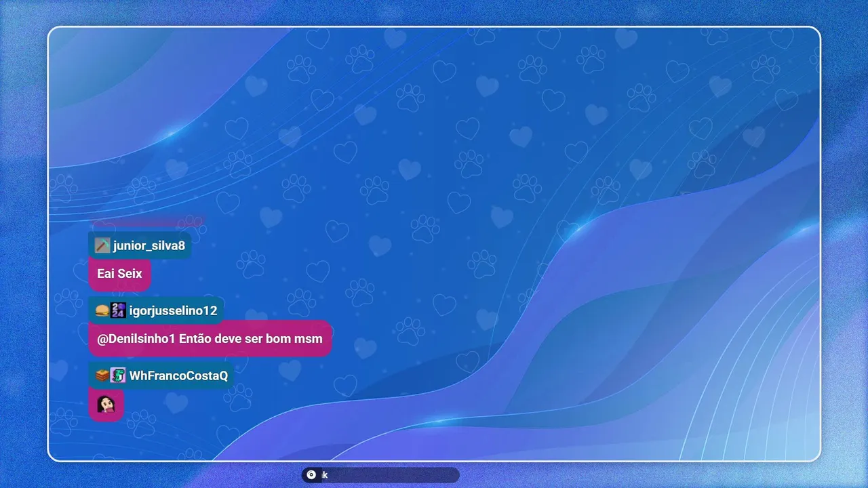This screenshot has height=488, width=868.
Task: Click the girl emote in WhFrancoCostaQ's message
Action: point(106,405)
